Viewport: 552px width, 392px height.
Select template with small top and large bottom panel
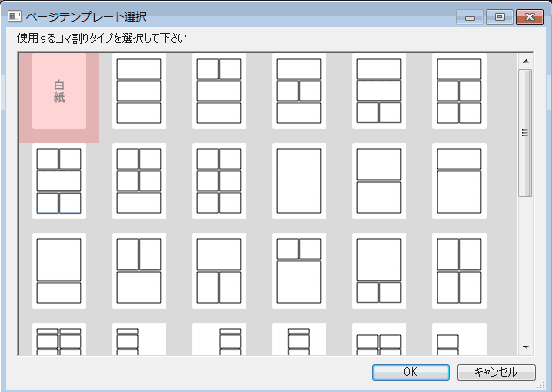[x=459, y=181]
